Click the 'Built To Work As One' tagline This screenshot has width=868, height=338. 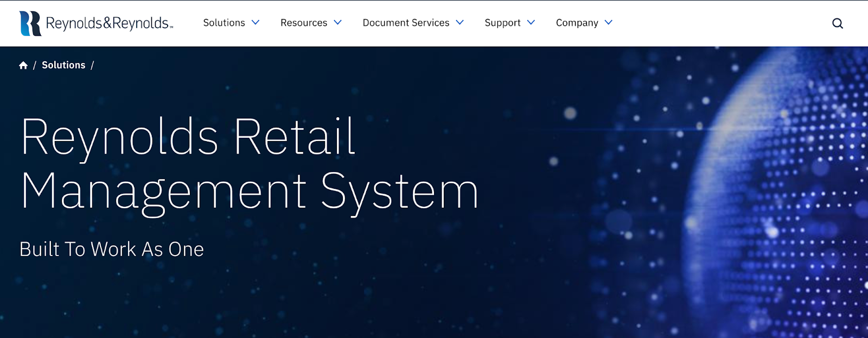coord(112,250)
